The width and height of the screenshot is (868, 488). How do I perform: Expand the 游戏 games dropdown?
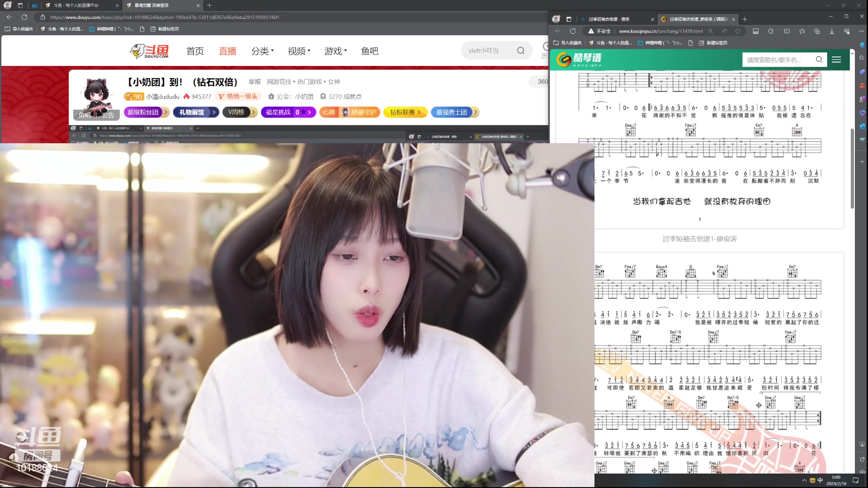click(335, 51)
